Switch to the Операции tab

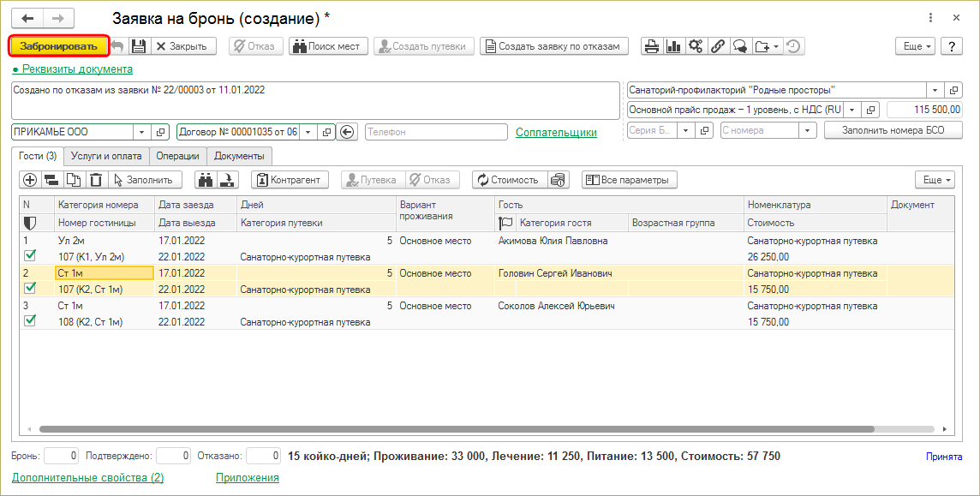point(178,156)
